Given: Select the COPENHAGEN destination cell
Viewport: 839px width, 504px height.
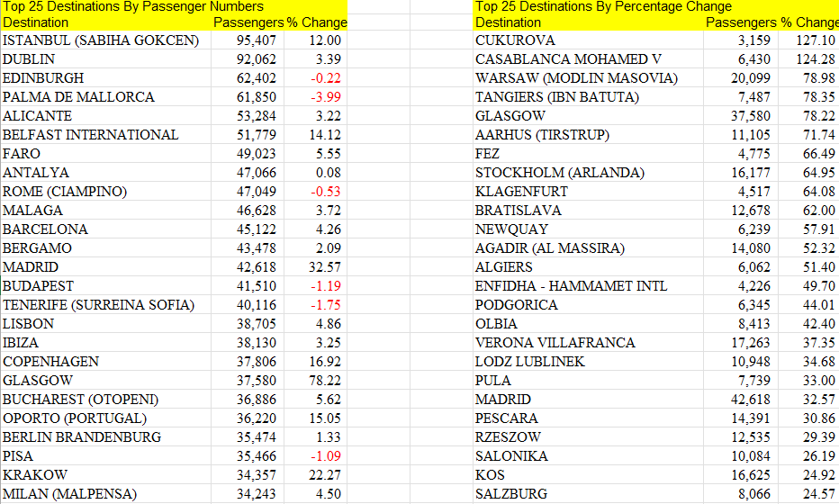Looking at the screenshot, I should coord(105,362).
